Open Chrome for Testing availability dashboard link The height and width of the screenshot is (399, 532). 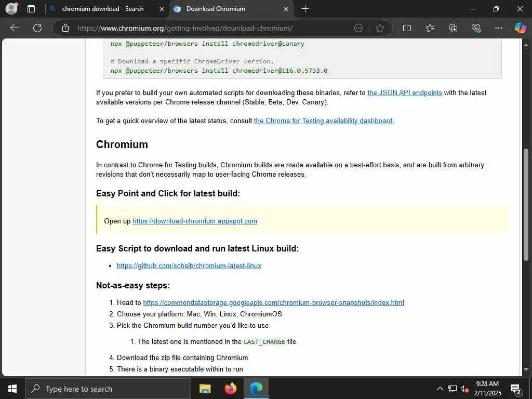[323, 121]
